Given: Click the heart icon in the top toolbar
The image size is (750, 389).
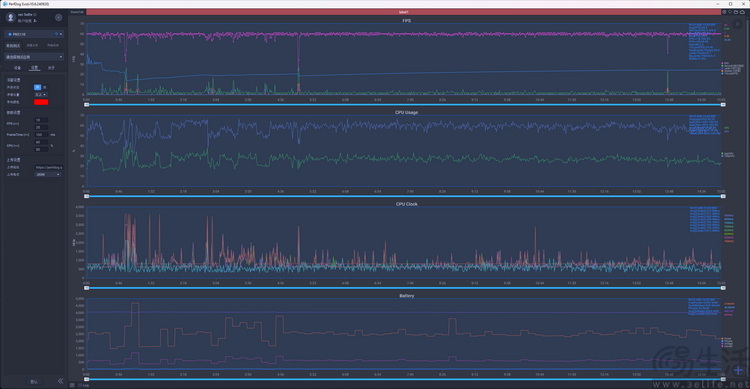Looking at the screenshot, I should pyautogui.click(x=730, y=12).
